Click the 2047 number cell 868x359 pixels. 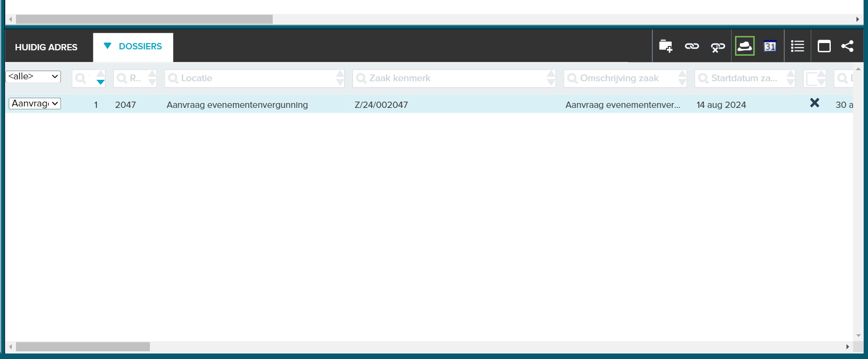[x=125, y=105]
